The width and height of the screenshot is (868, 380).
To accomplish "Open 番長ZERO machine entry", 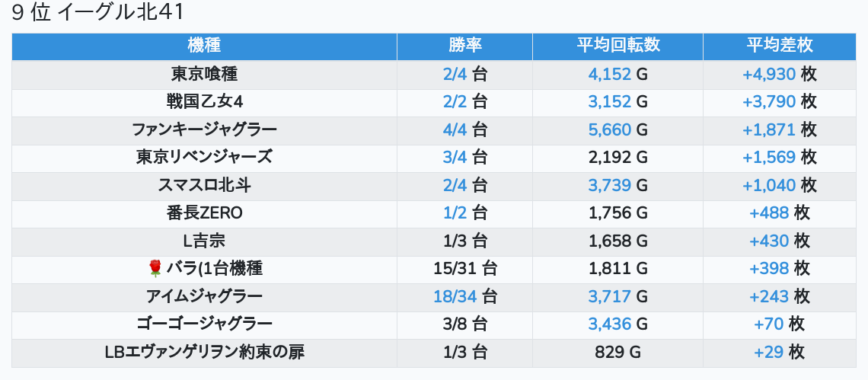I will 204,212.
